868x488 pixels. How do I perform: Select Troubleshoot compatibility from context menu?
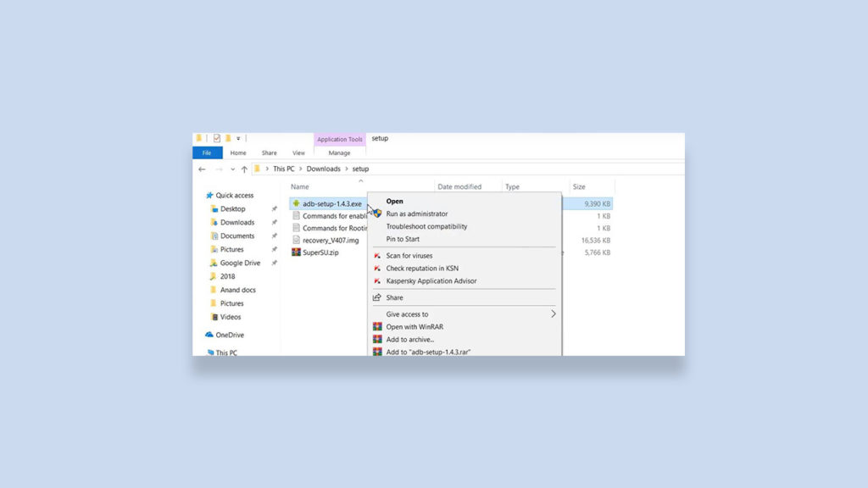pos(426,226)
